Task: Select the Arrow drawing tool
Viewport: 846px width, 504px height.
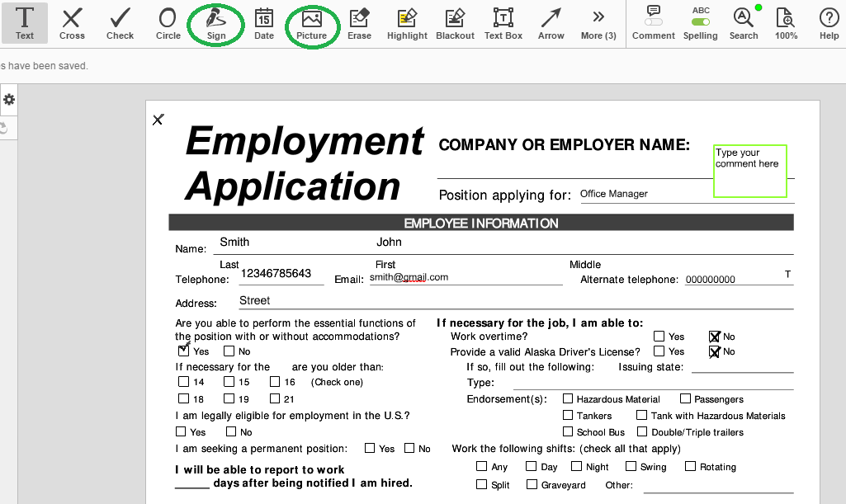Action: pos(551,23)
